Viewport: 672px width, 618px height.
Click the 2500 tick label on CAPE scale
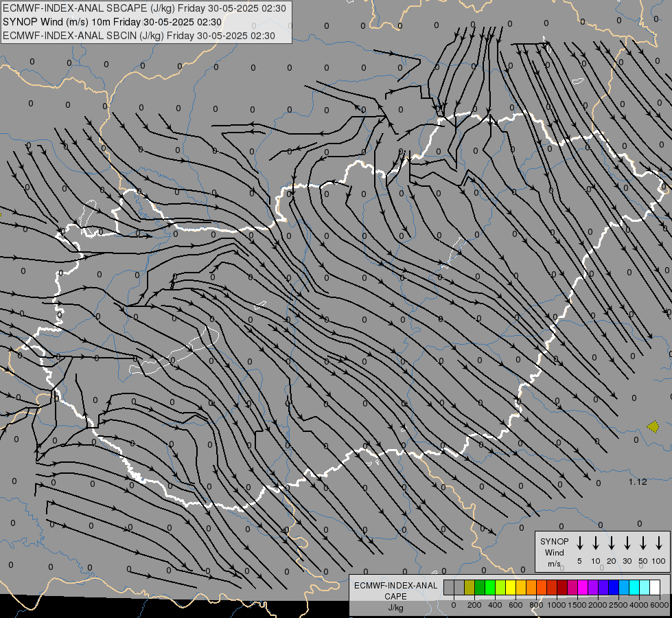point(618,605)
